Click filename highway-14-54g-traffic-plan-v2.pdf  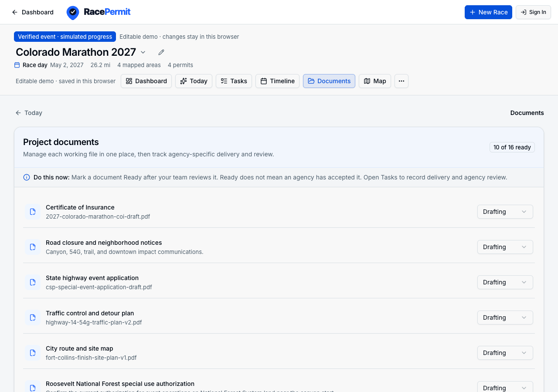pos(94,322)
